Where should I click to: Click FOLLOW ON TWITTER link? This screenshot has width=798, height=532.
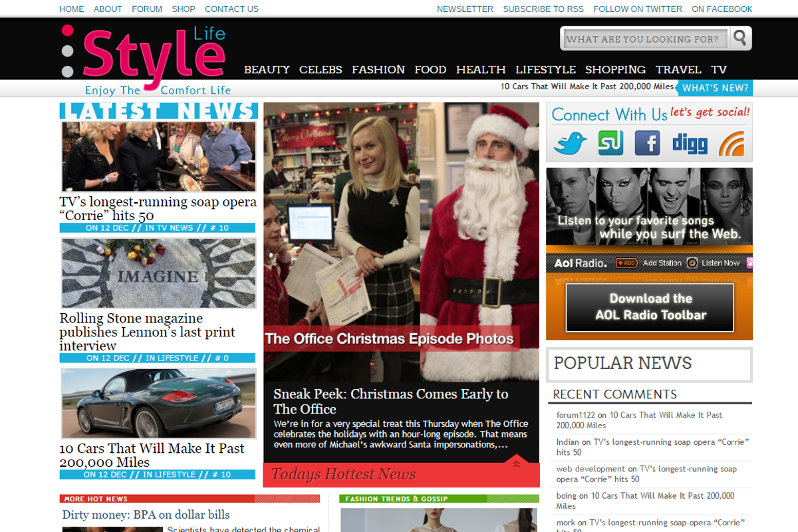[638, 9]
